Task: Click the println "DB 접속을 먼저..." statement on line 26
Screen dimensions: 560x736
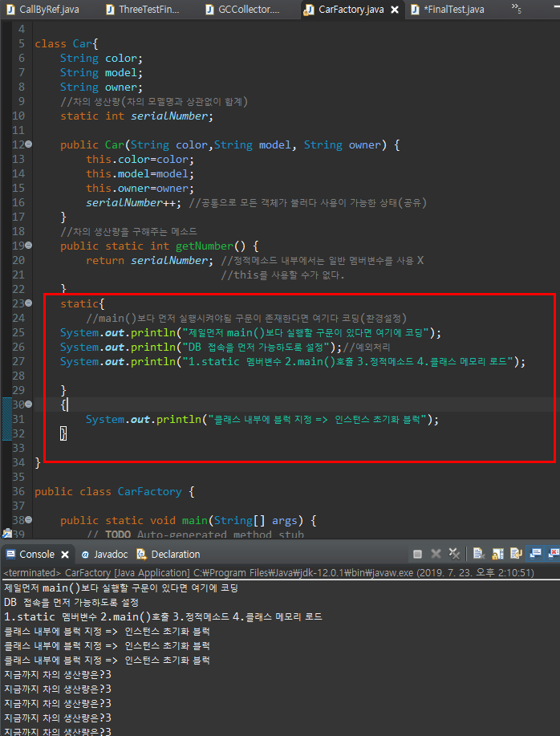Action: tap(201, 348)
